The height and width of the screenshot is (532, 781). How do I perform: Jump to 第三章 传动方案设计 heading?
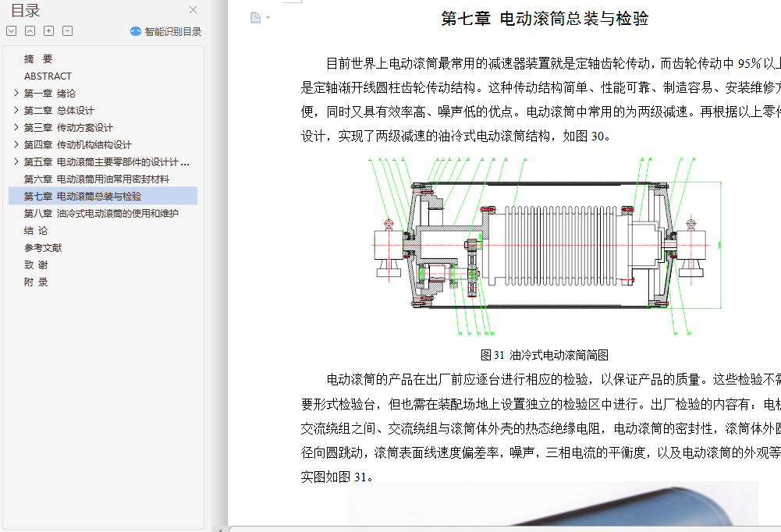pos(68,127)
